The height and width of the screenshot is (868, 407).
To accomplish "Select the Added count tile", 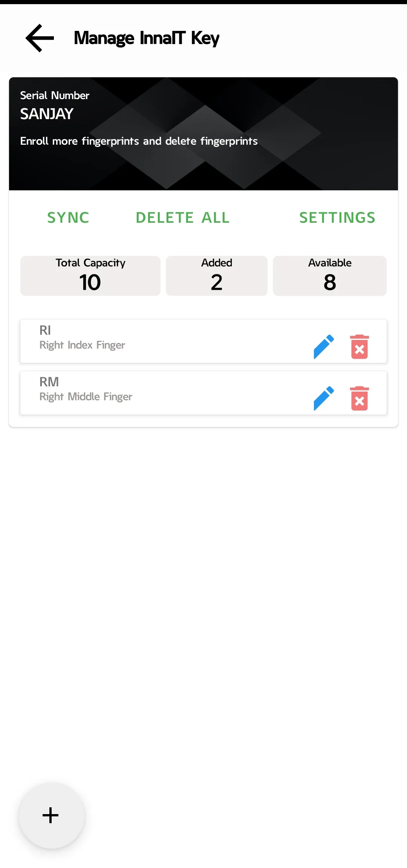I will (x=217, y=276).
